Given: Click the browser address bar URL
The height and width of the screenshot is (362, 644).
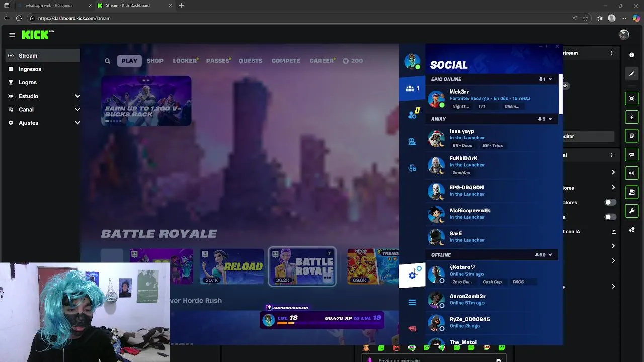Looking at the screenshot, I should pyautogui.click(x=74, y=18).
